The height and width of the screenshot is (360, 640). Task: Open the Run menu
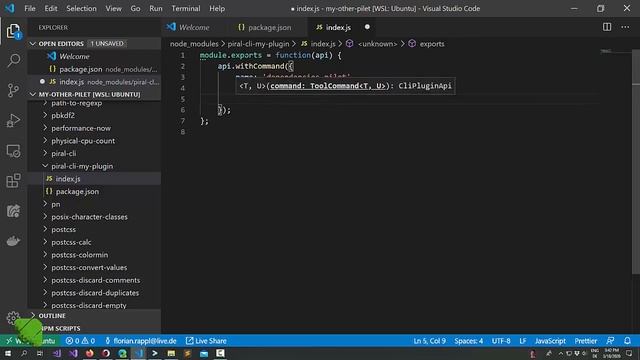coord(156,8)
